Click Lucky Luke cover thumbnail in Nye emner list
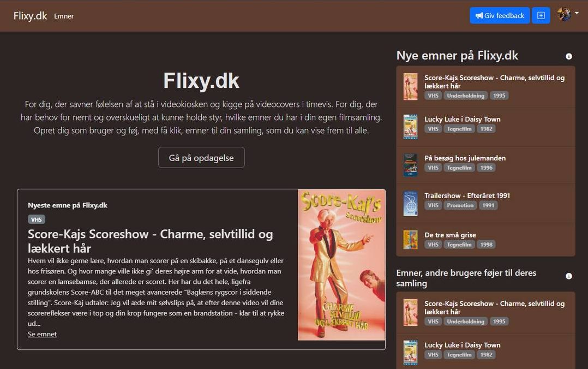 coord(410,127)
